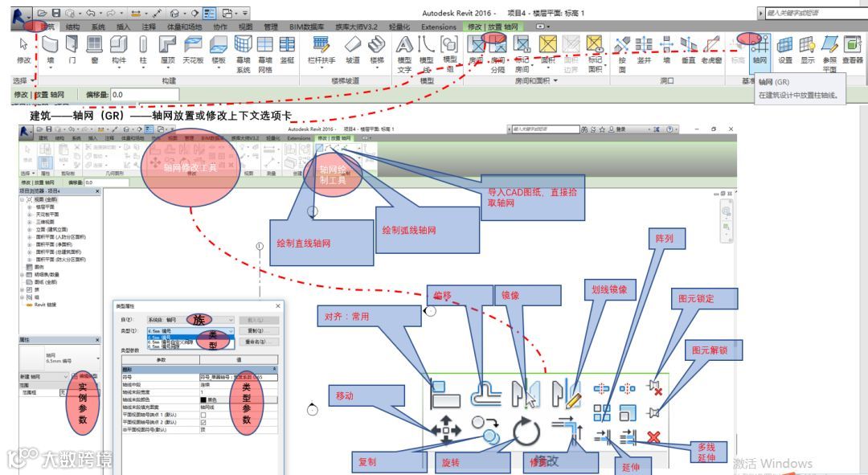Click the 偏移量 input field showing 0.0
Screen dimensions: 868x475
coord(145,95)
